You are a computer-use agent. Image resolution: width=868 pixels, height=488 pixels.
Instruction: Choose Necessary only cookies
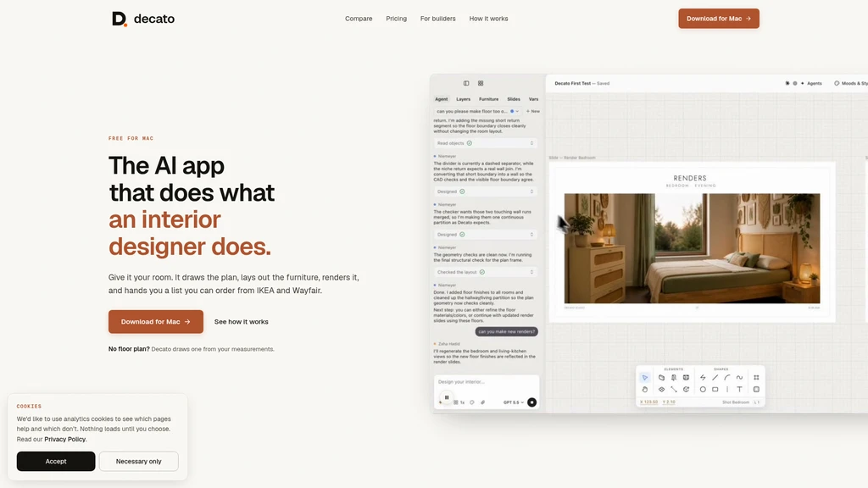pos(138,462)
